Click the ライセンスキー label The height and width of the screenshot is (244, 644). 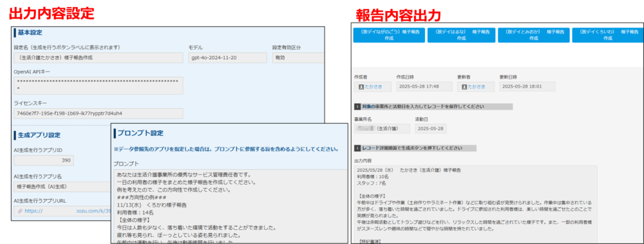point(30,103)
